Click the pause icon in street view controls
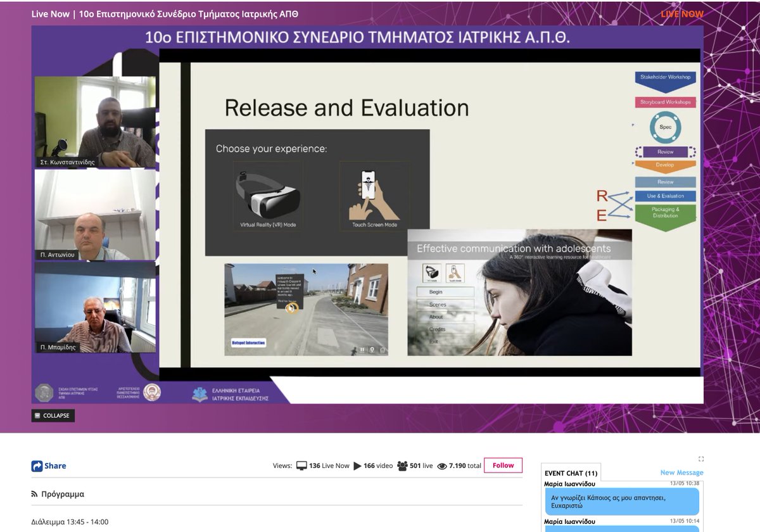This screenshot has height=532, width=760. (x=362, y=349)
